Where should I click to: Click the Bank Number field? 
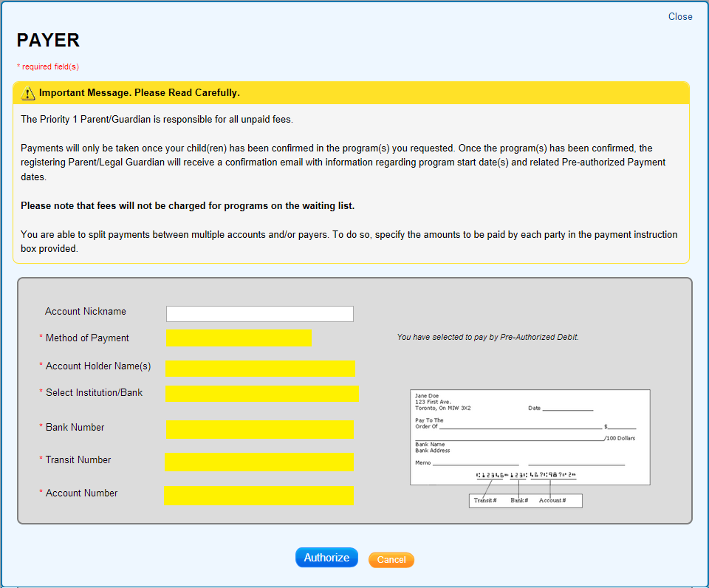pos(259,429)
